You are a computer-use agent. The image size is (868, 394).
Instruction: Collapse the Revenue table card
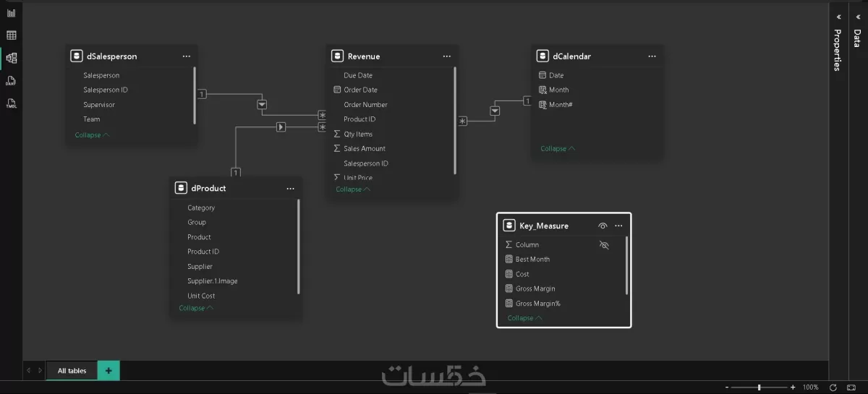click(x=352, y=189)
